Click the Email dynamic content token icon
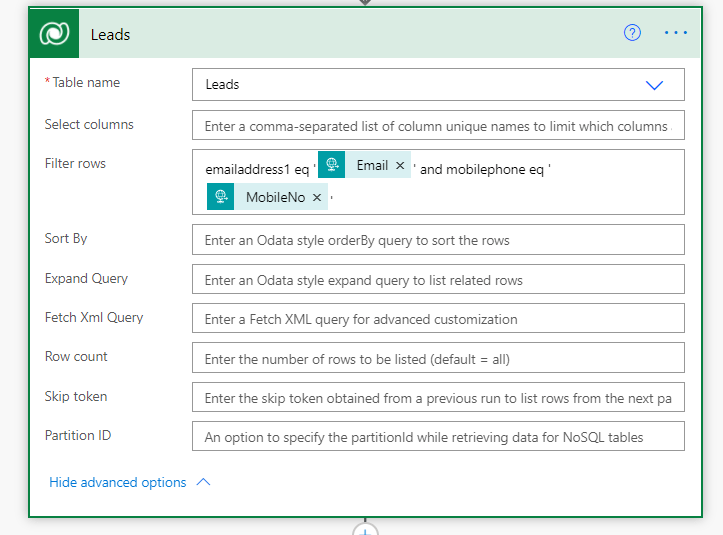Screen dimensions: 723x535 (x=333, y=165)
